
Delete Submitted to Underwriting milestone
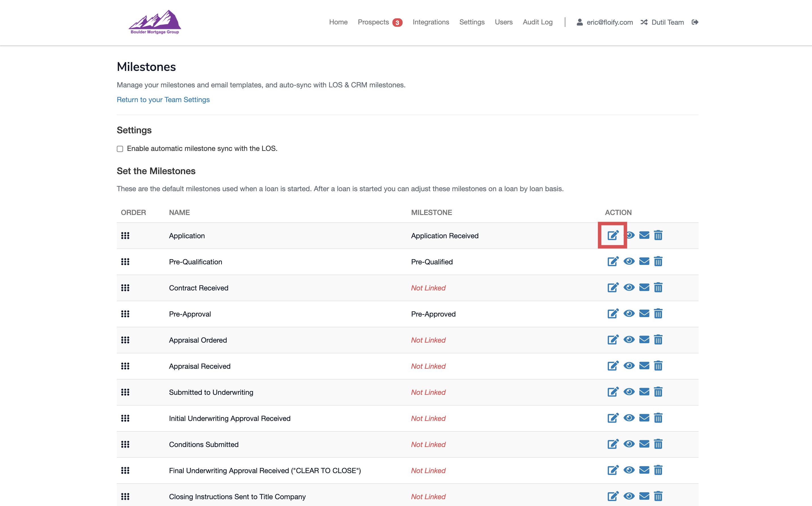(658, 392)
